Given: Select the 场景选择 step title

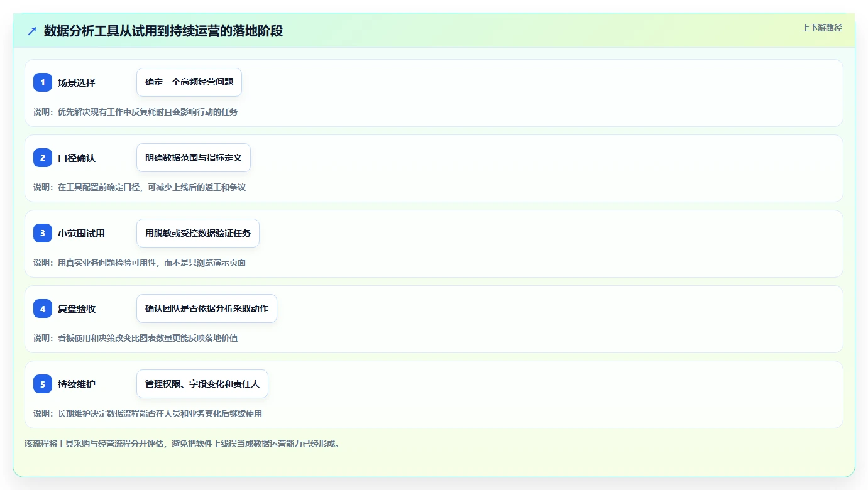Looking at the screenshot, I should pyautogui.click(x=77, y=82).
